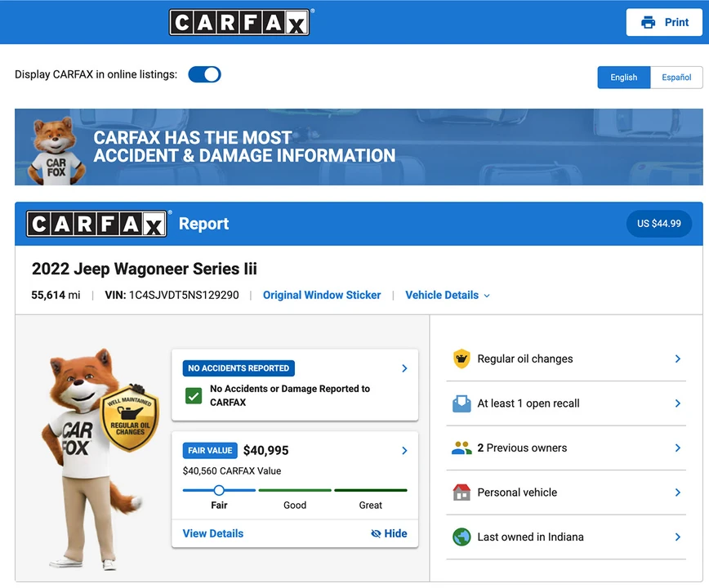This screenshot has height=588, width=709.
Task: Click the 2022 Jeep Wagoneer Series Iii title
Action: (x=145, y=269)
